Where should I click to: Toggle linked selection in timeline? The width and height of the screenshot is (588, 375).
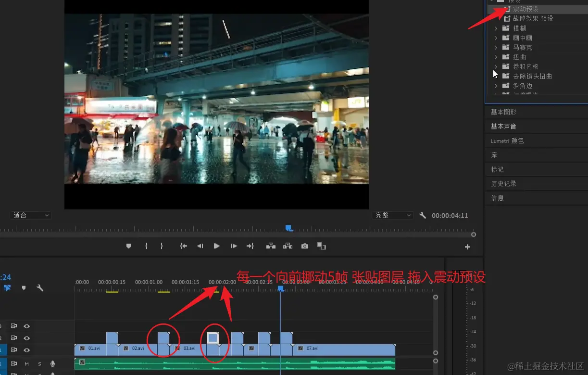pos(7,288)
